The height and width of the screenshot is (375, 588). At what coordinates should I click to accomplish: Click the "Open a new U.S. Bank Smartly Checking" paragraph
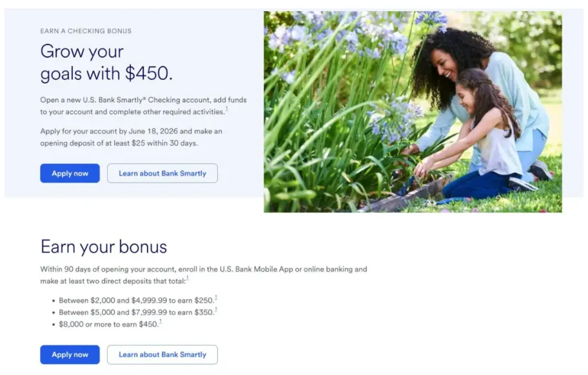pos(143,105)
